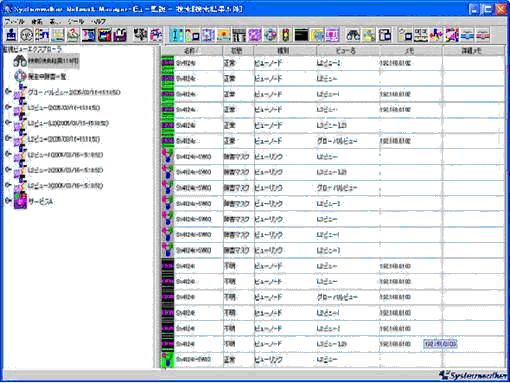The image size is (510, 383).
Task: Select the first green Sw4024c row
Action: [333, 63]
